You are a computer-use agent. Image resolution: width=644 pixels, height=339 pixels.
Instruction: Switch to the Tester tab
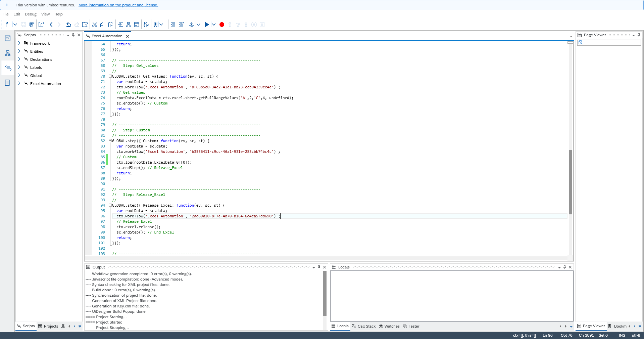pos(411,326)
